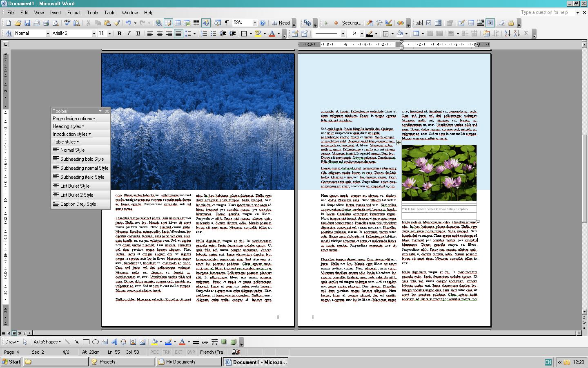Open the Window menu
The width and height of the screenshot is (588, 368).
[129, 13]
